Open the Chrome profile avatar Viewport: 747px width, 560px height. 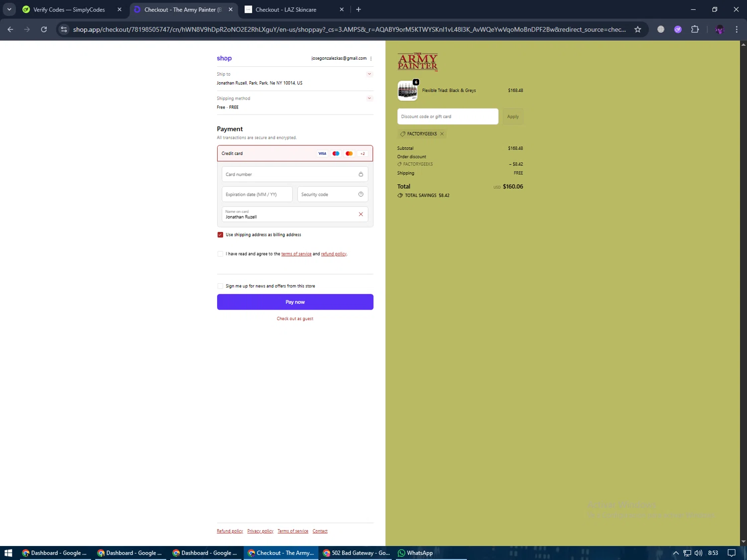pos(720,29)
